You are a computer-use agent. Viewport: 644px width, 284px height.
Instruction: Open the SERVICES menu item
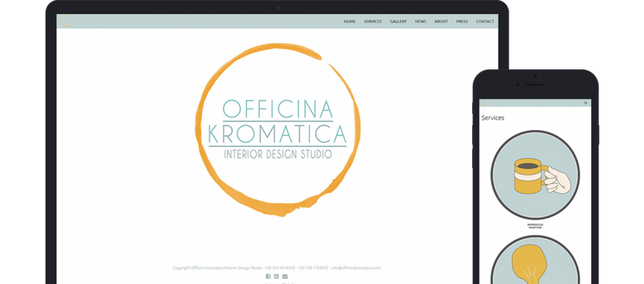tap(373, 21)
